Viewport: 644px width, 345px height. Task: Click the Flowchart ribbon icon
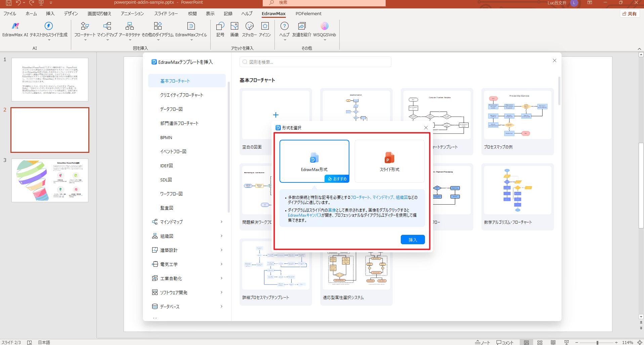tap(85, 26)
